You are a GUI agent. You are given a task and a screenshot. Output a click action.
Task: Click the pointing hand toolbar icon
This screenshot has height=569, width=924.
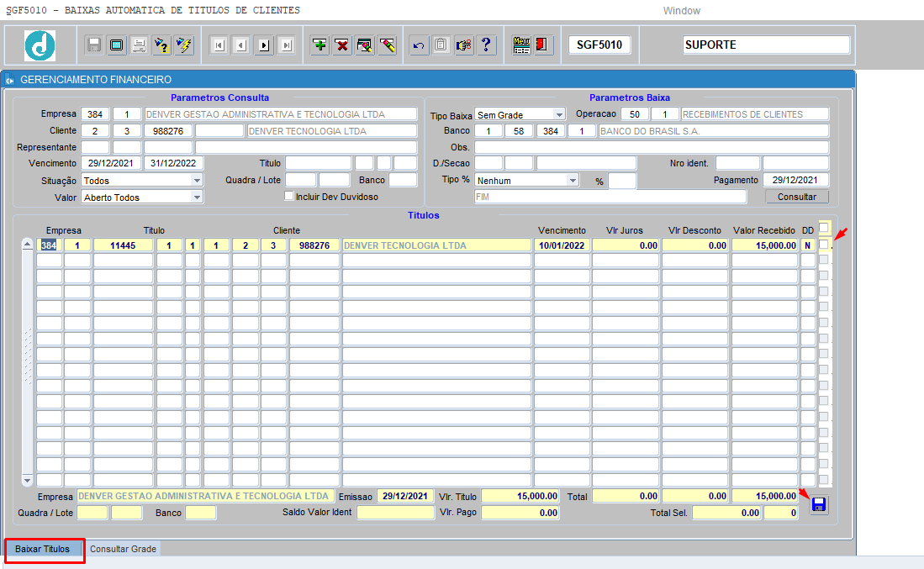point(464,45)
